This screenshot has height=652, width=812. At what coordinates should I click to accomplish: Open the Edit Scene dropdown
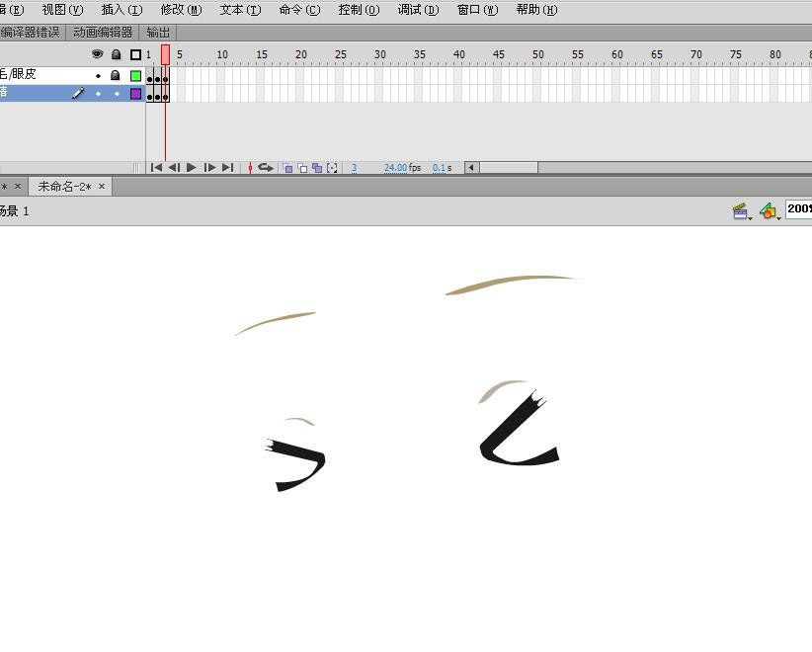point(741,211)
